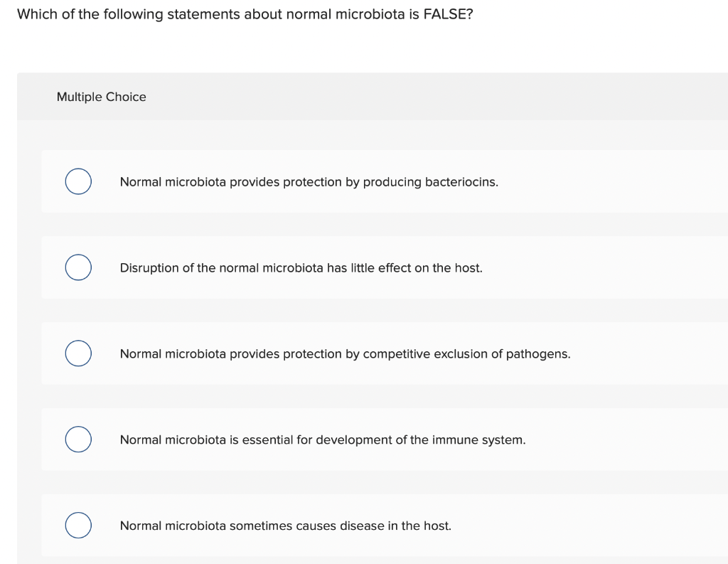The height and width of the screenshot is (564, 728).
Task: Click the word 'bacteriocins' in the first answer
Action: tap(461, 182)
